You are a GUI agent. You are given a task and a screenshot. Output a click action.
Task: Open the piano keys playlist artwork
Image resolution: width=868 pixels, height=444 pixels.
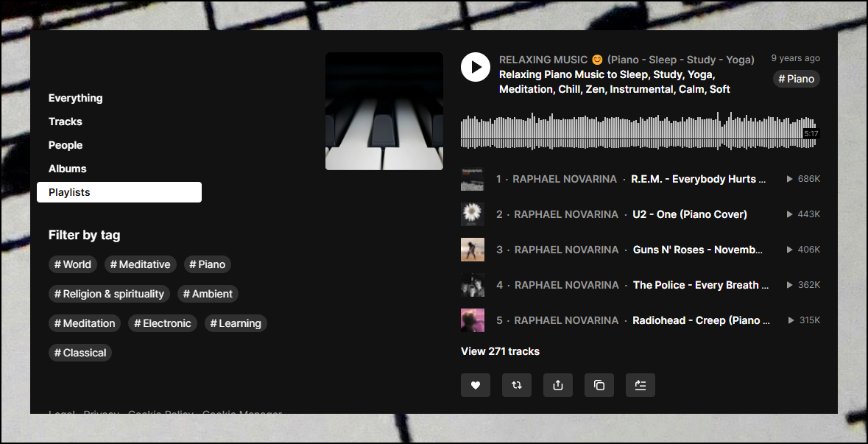click(x=384, y=111)
